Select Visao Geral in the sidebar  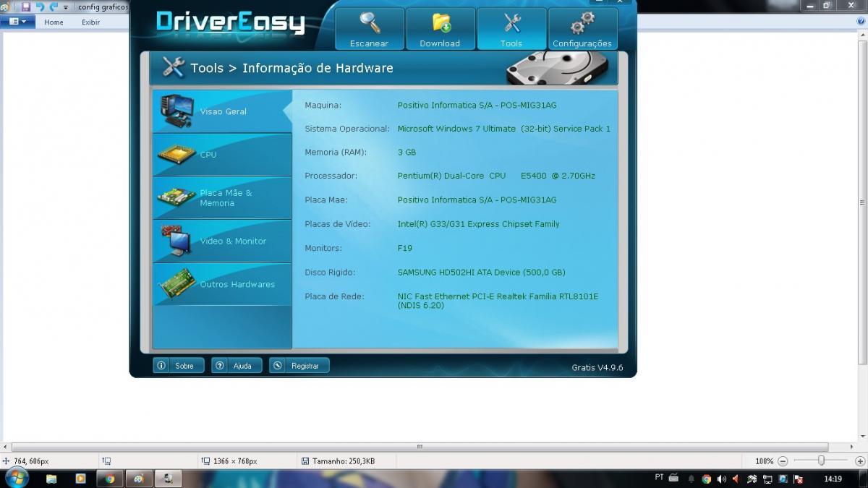[222, 111]
